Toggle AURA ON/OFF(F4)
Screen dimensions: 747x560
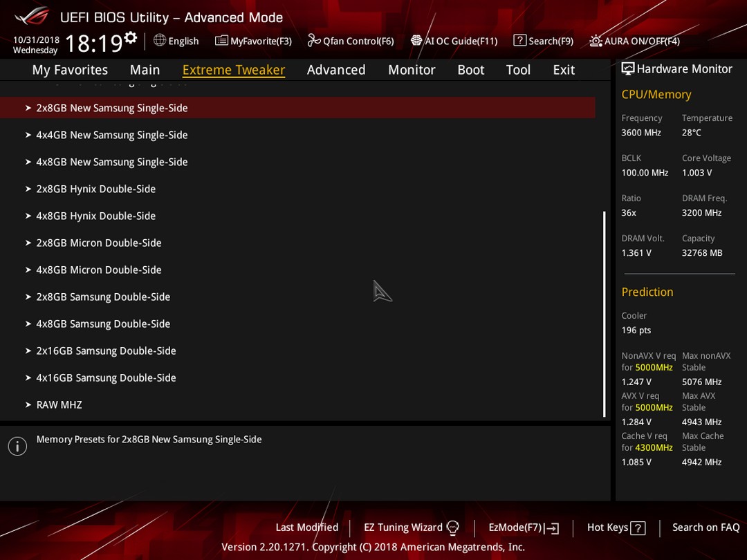(634, 41)
